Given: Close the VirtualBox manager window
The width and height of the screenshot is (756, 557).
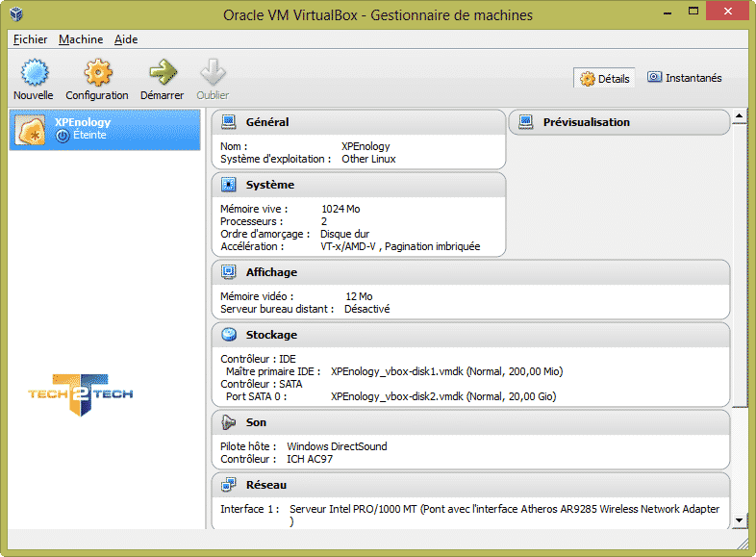Looking at the screenshot, I should coord(727,11).
